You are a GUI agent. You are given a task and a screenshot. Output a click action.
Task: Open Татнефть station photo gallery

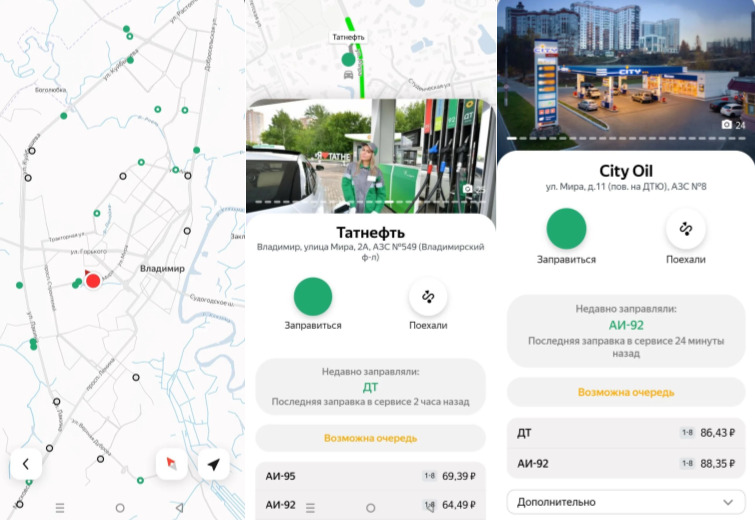[x=370, y=156]
